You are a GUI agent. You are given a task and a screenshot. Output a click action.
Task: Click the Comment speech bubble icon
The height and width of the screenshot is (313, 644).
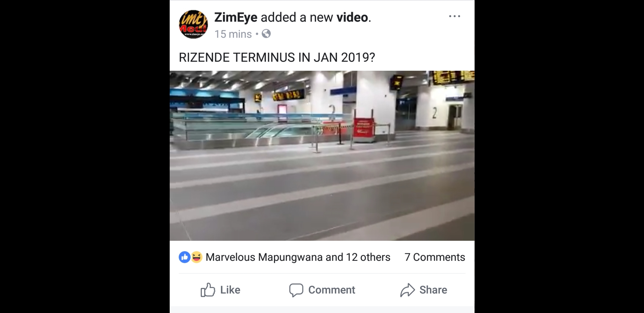tap(296, 290)
